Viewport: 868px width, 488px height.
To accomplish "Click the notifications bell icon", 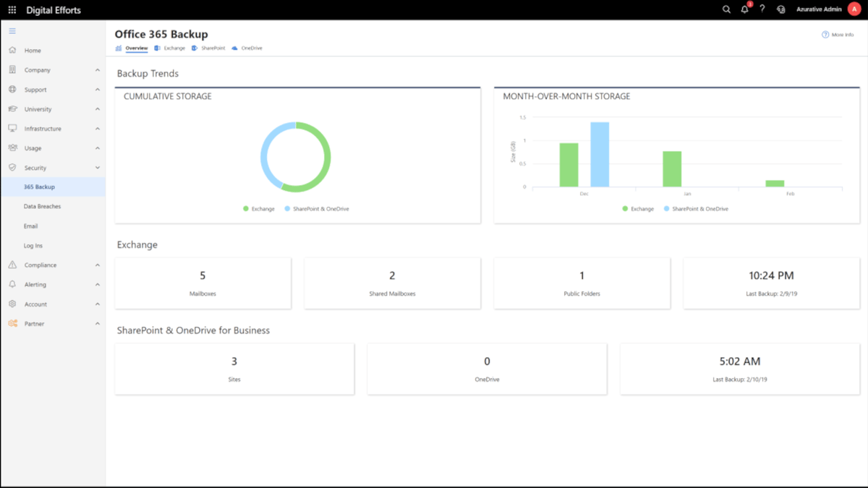I will pyautogui.click(x=744, y=9).
